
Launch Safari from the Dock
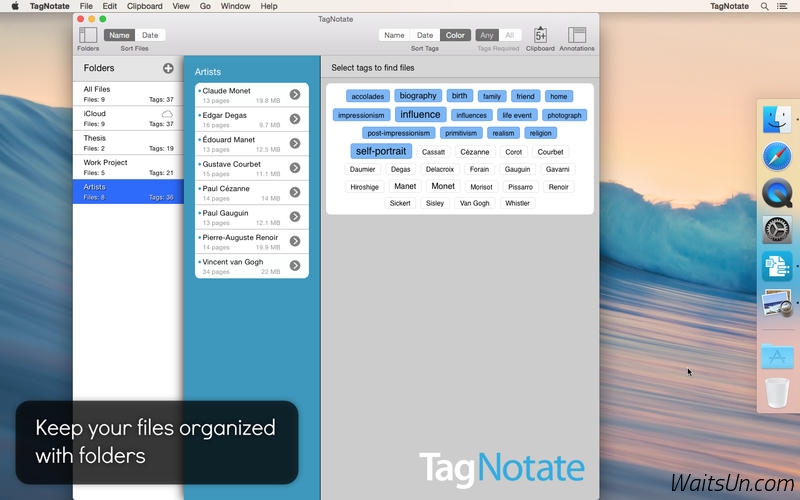pyautogui.click(x=777, y=156)
